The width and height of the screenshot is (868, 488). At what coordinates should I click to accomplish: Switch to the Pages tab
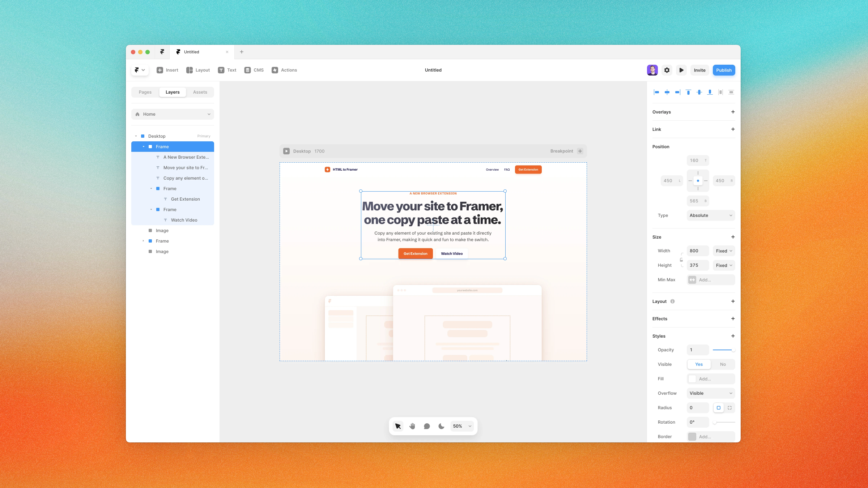(x=145, y=92)
